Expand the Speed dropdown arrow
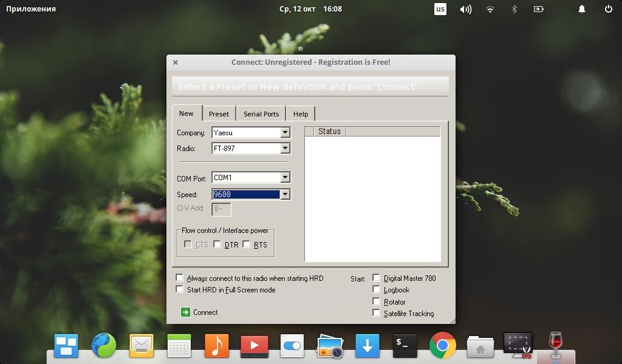 click(285, 194)
